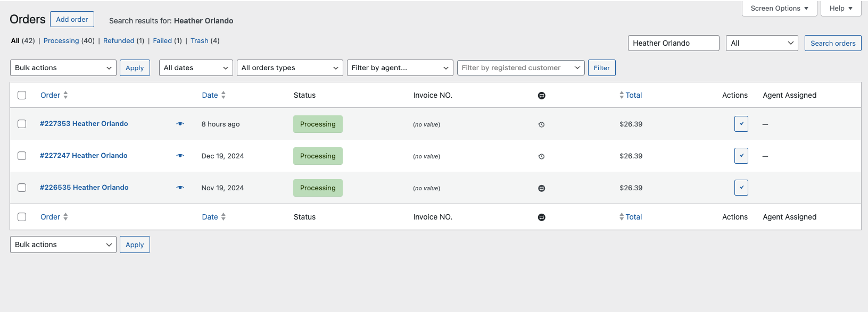Mark order #227353 complete with checkmark button
The height and width of the screenshot is (312, 868).
(741, 124)
